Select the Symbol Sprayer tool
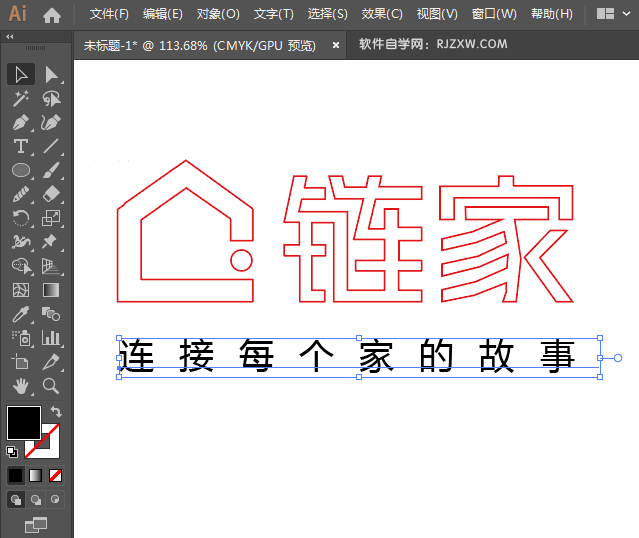Viewport: 639px width, 538px height. click(21, 338)
